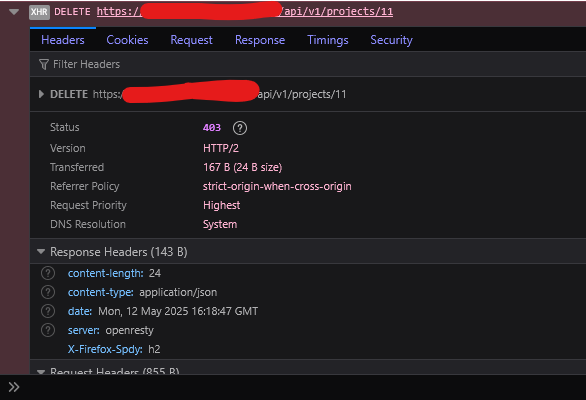This screenshot has width=586, height=400.
Task: Switch to the Request tab
Action: pyautogui.click(x=191, y=40)
